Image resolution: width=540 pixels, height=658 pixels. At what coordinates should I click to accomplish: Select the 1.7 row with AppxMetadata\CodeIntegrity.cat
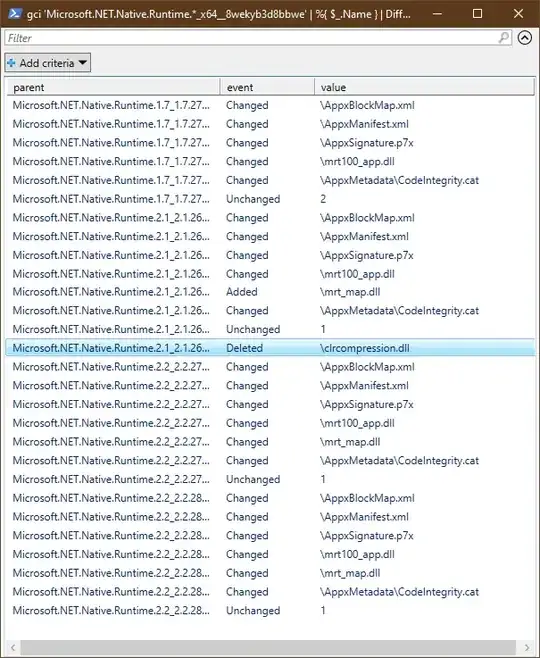tap(270, 180)
